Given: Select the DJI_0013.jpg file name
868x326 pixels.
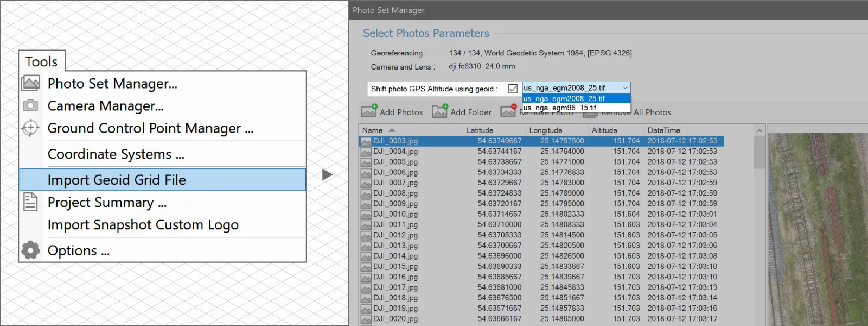Looking at the screenshot, I should point(395,246).
